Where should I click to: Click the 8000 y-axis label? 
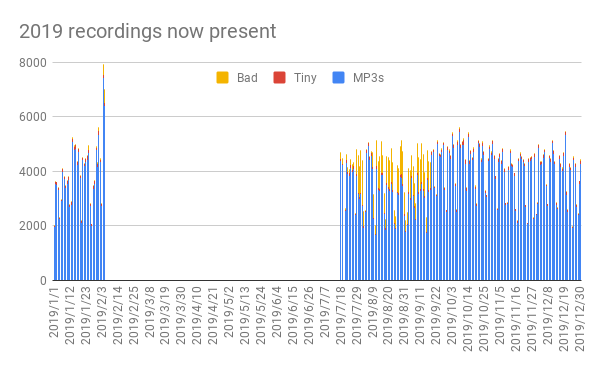[x=33, y=63]
